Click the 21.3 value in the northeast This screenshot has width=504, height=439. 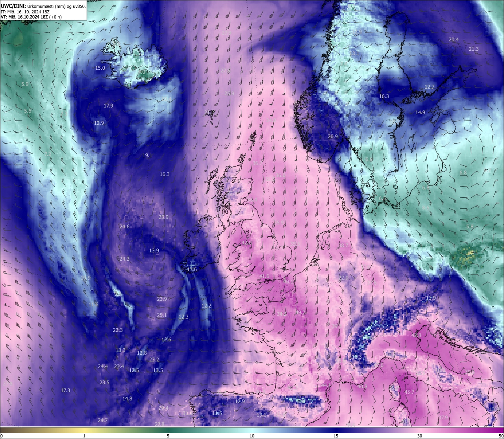474,49
